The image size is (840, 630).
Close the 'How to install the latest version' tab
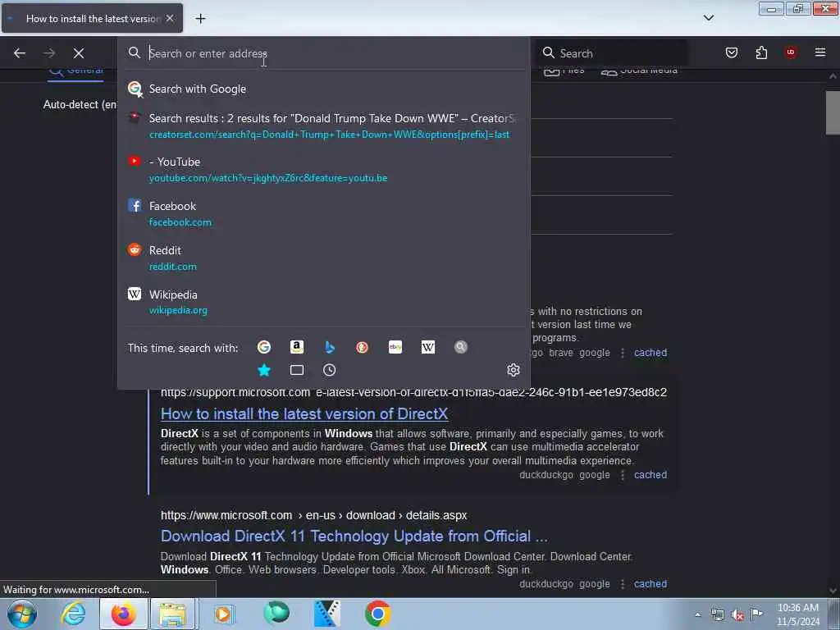coord(170,18)
